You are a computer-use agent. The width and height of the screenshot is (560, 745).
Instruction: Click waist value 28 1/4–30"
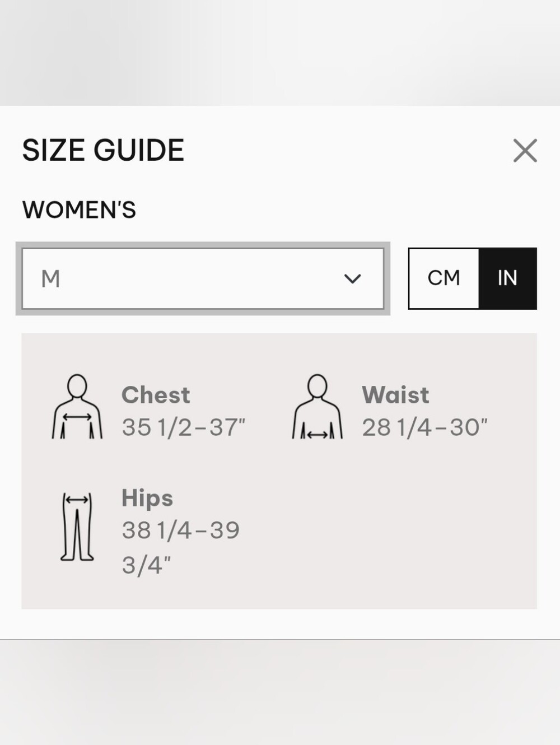(424, 427)
